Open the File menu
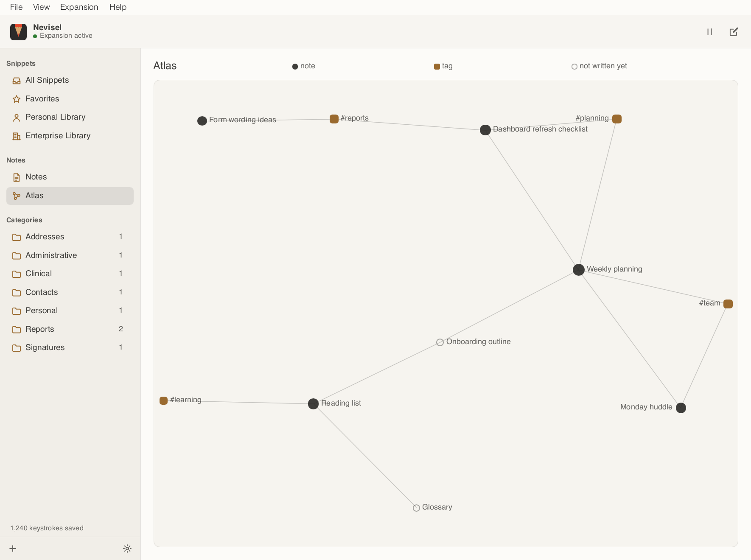 16,7
